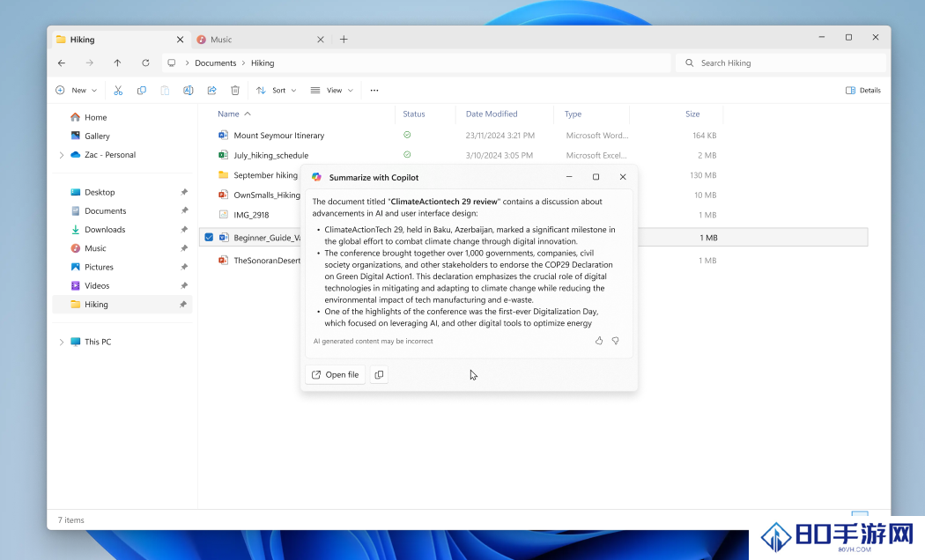
Task: Click the Rename icon in toolbar
Action: (189, 90)
